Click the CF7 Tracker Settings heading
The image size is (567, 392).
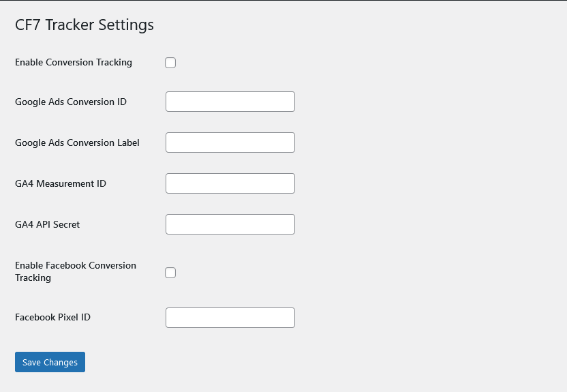click(x=85, y=25)
